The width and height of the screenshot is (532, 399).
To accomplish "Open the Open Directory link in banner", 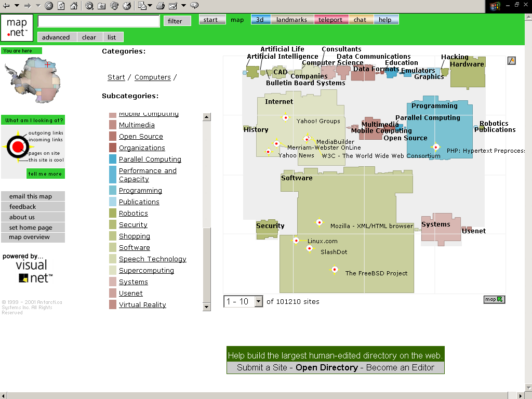I will pyautogui.click(x=326, y=367).
